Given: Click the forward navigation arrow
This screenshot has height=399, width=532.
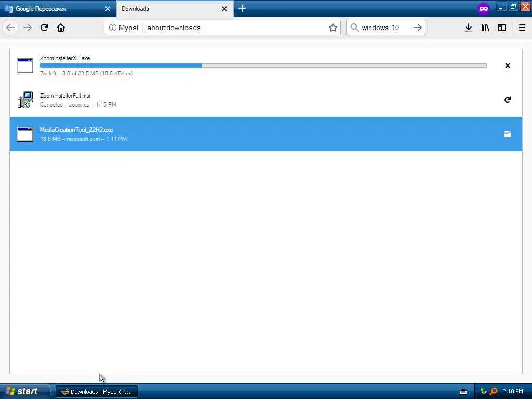Looking at the screenshot, I should [28, 28].
